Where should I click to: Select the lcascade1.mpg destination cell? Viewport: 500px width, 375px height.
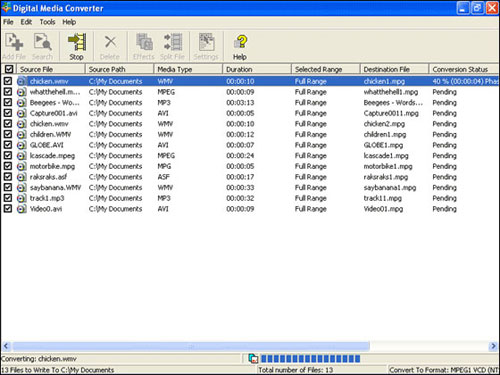(x=386, y=156)
